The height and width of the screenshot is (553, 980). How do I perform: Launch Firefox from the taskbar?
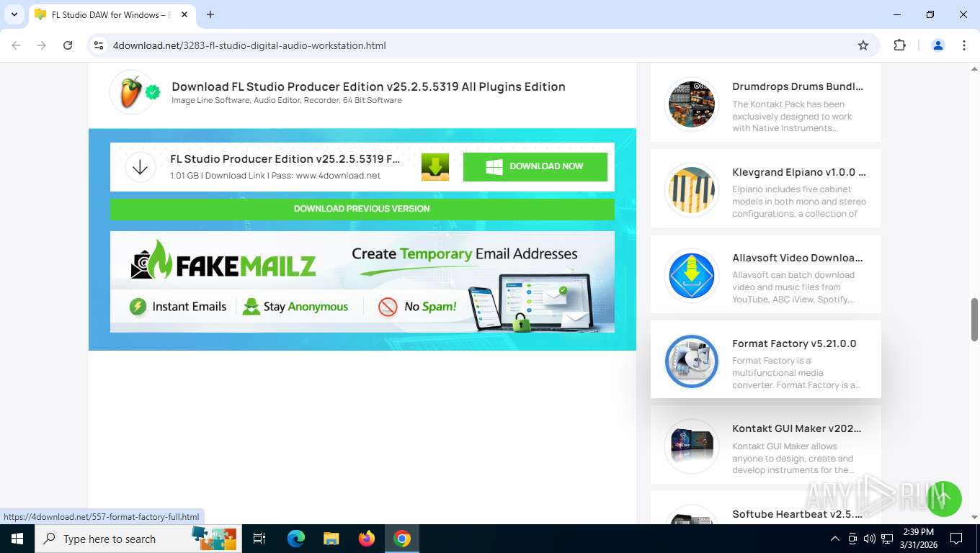click(x=367, y=539)
